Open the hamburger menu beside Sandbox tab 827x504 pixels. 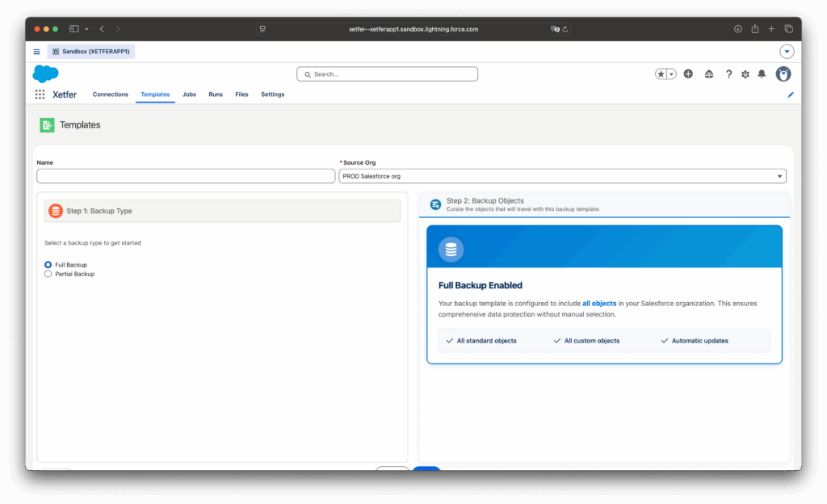point(36,52)
